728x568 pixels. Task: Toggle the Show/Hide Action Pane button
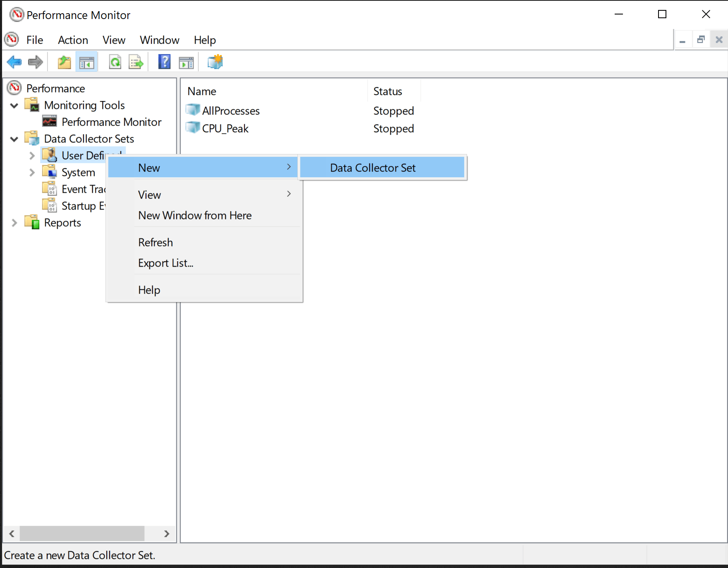pyautogui.click(x=186, y=63)
